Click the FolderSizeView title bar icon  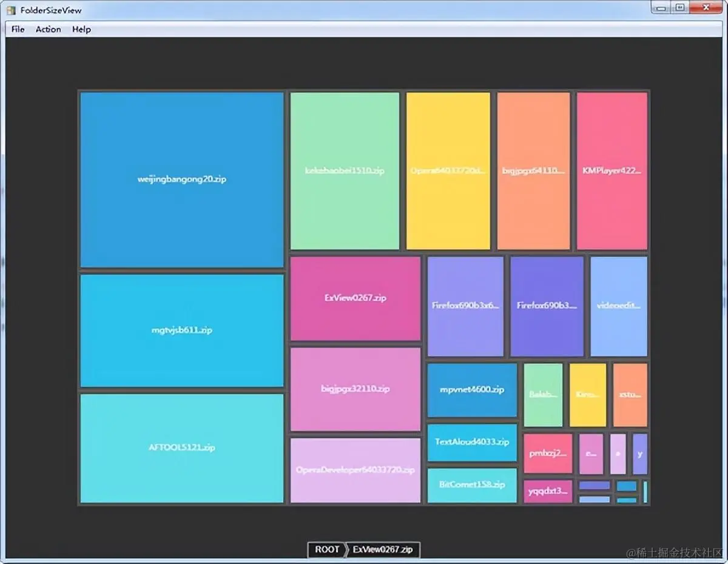(x=11, y=10)
